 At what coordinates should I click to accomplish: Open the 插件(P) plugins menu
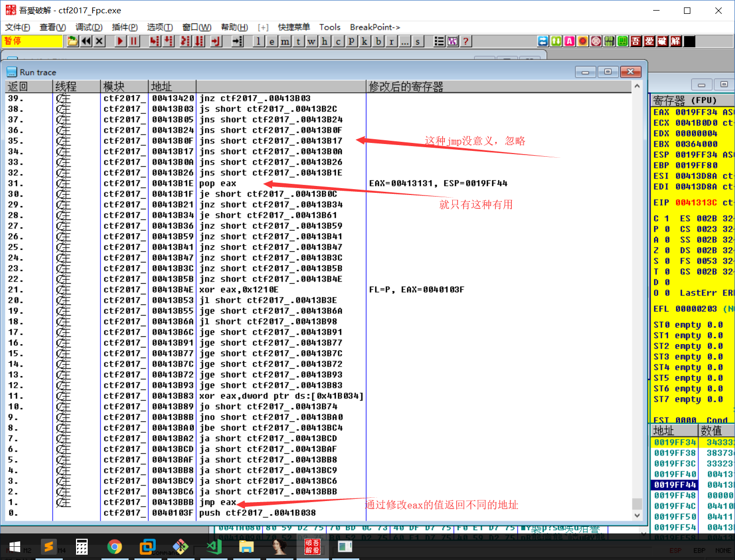tap(124, 27)
